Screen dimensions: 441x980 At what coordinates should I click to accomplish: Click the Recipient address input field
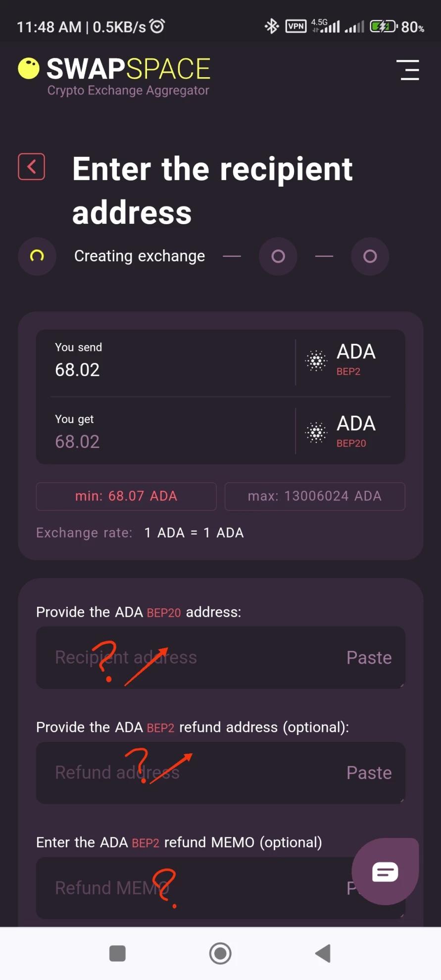coord(221,657)
